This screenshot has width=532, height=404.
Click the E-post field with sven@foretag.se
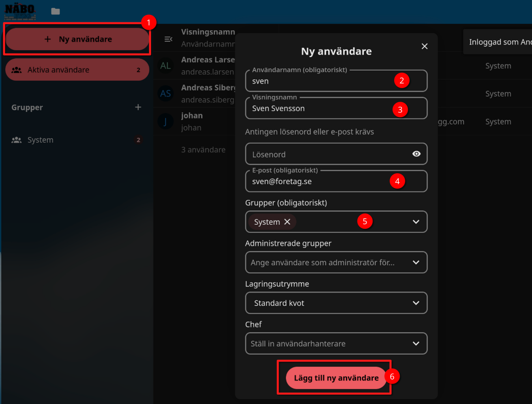336,181
